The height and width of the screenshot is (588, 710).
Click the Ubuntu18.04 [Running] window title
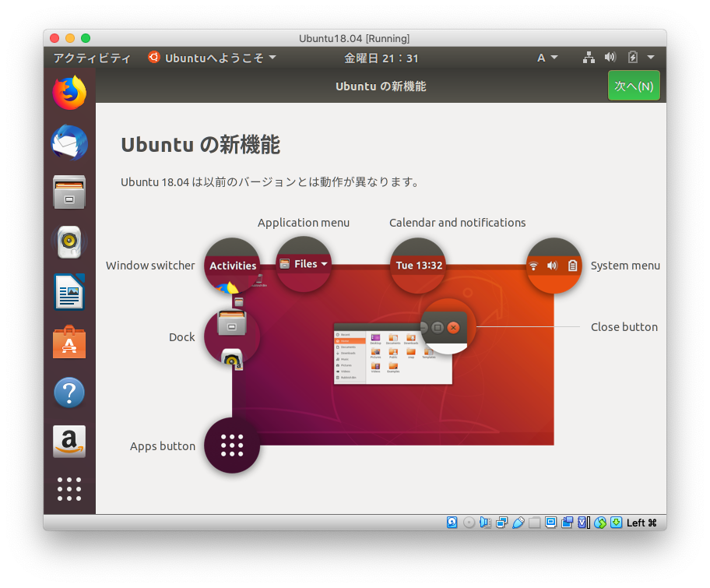point(354,38)
